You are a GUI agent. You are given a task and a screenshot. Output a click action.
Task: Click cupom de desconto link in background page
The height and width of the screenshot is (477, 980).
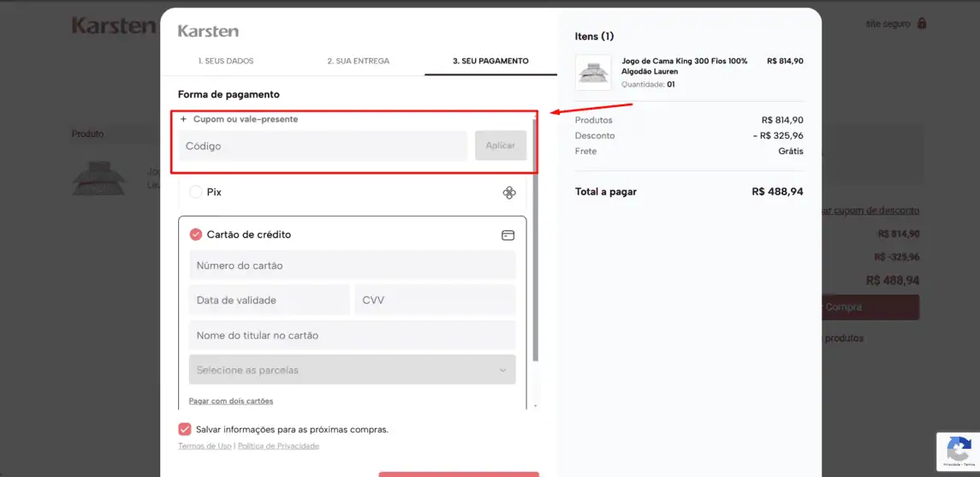(870, 211)
